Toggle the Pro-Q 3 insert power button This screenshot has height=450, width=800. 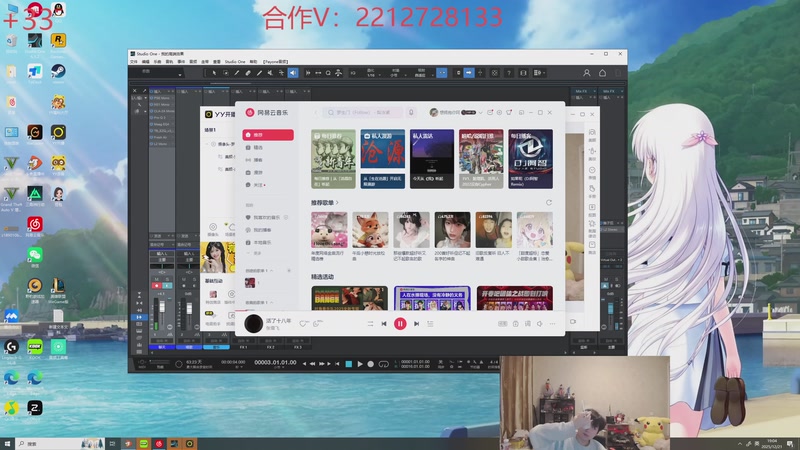(152, 117)
